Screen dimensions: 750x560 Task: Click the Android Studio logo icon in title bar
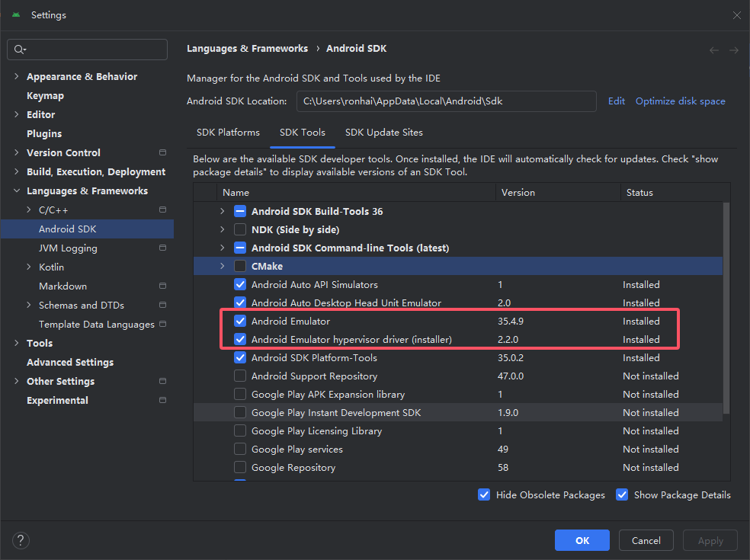click(x=16, y=14)
